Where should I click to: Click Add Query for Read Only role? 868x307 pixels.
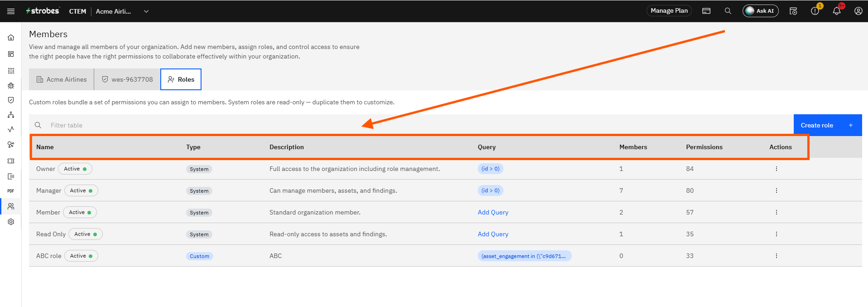(x=493, y=234)
